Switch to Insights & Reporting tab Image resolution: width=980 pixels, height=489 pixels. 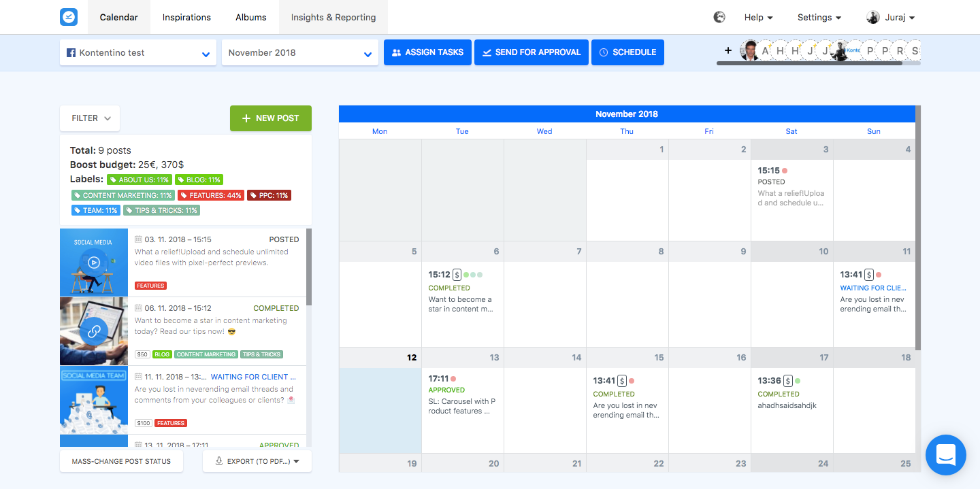click(x=333, y=17)
